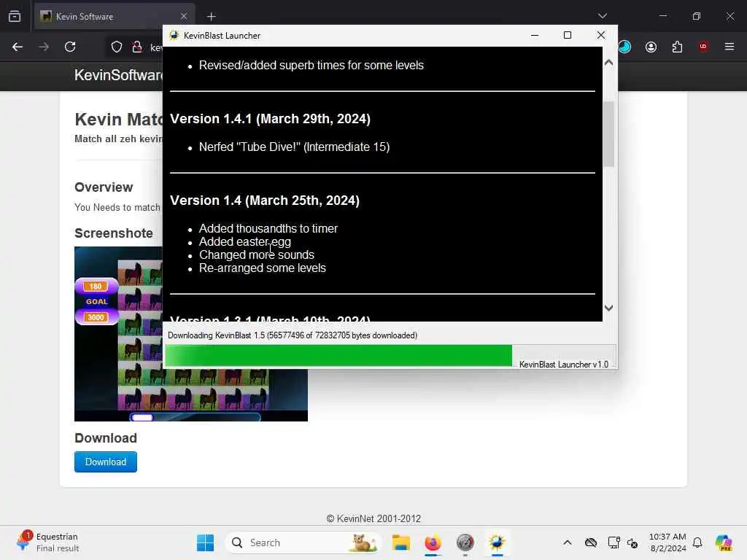Click 'Revised/added superb times' entry
Image resolution: width=747 pixels, height=560 pixels.
click(311, 65)
